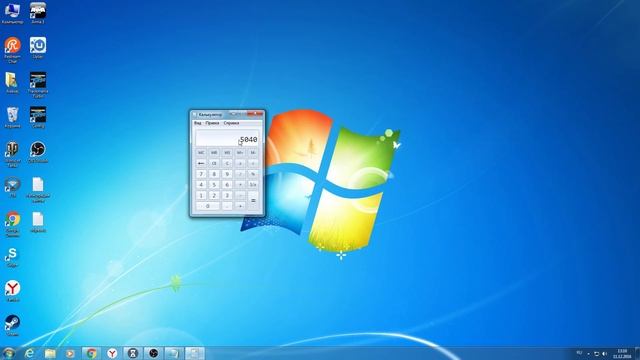Click the equals button on the calculator
The width and height of the screenshot is (640, 360).
coord(253,200)
